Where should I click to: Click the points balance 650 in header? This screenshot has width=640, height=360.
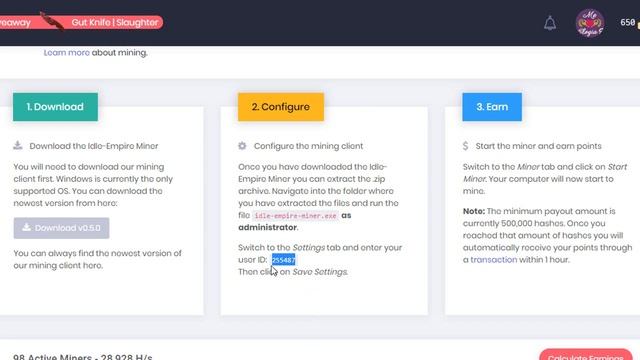pyautogui.click(x=627, y=22)
